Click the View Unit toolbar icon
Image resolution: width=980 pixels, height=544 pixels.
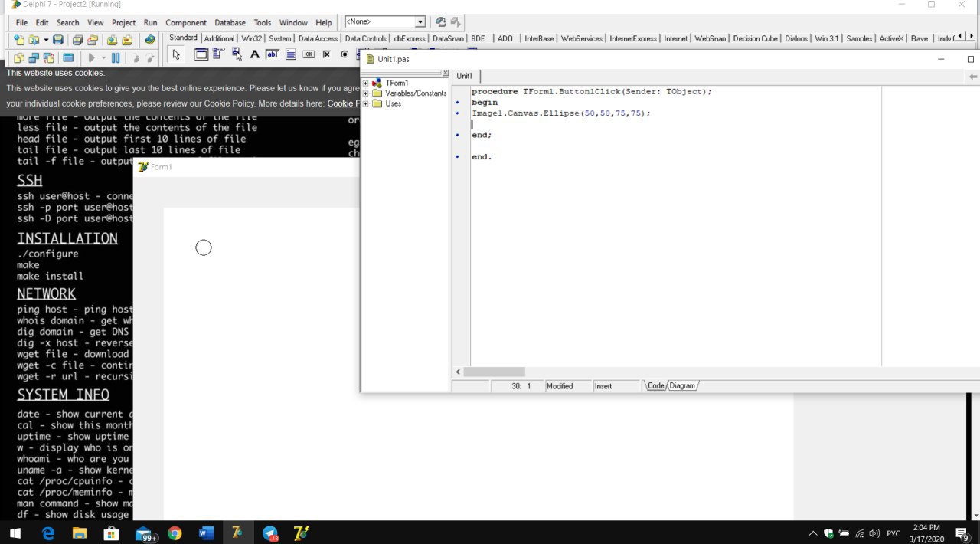coord(19,57)
